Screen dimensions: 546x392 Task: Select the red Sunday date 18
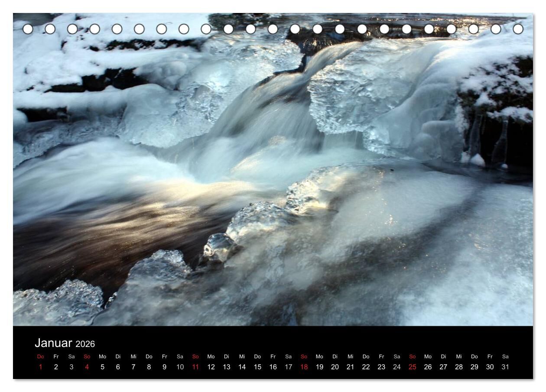point(304,367)
